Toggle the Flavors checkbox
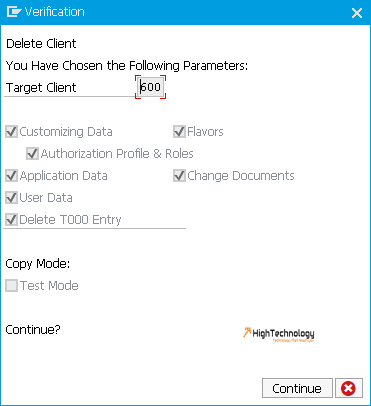Screen dimensions: 371x406 [x=179, y=132]
